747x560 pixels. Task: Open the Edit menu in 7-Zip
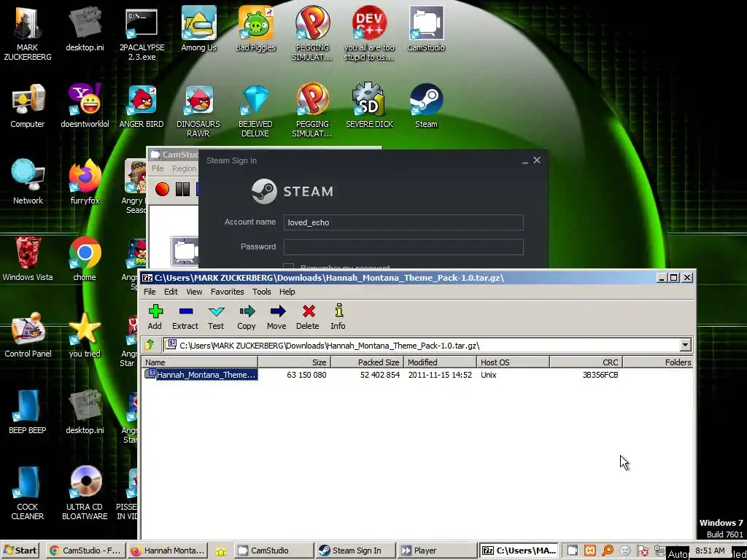tap(171, 292)
